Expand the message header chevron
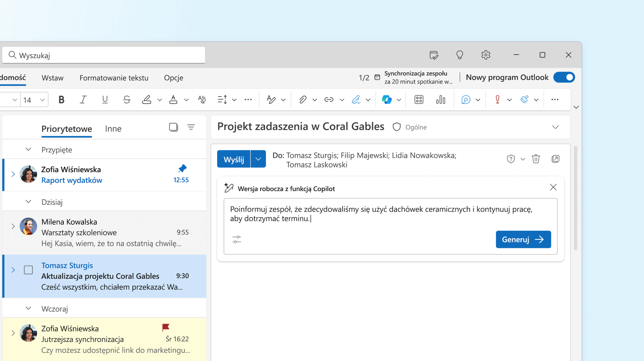644x361 pixels. 556,127
